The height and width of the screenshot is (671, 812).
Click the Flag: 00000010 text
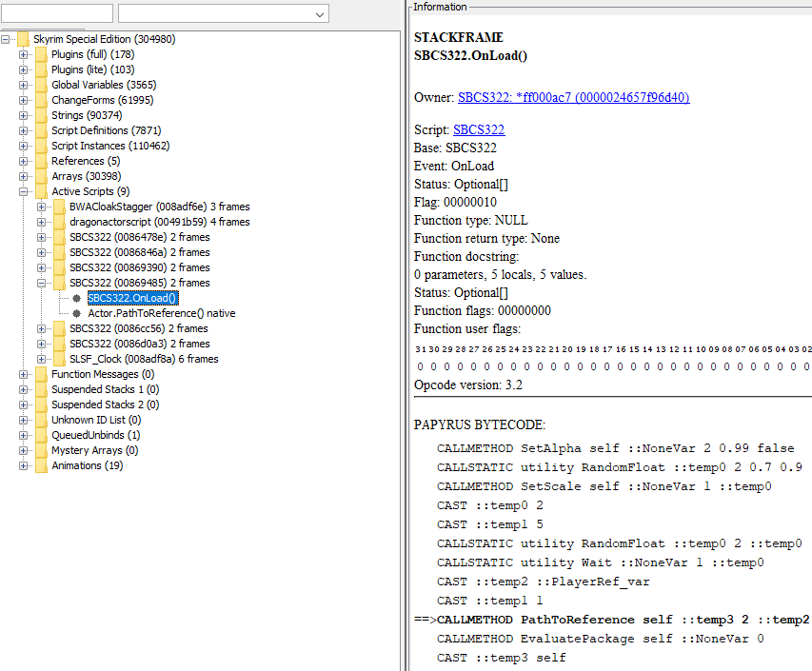tap(455, 202)
